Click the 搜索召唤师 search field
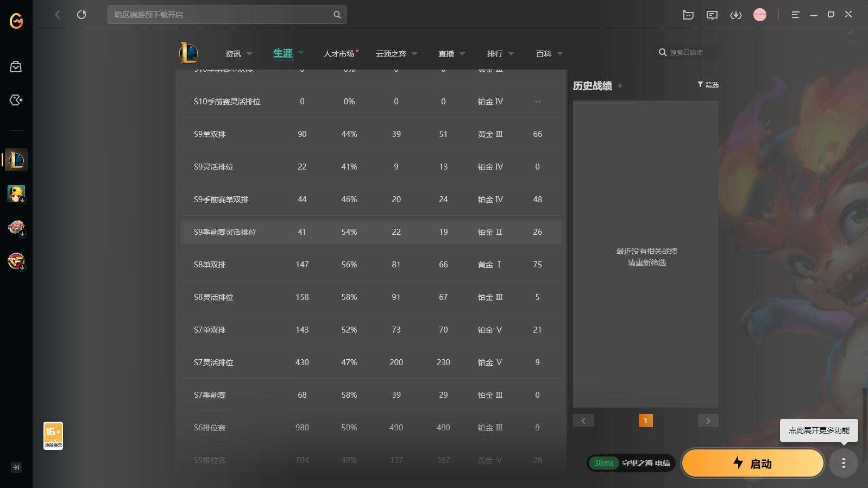The width and height of the screenshot is (868, 488). [685, 52]
